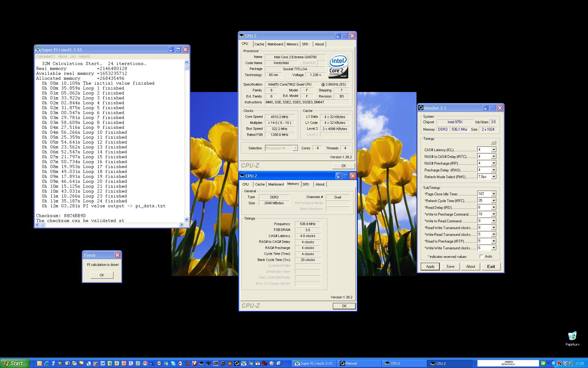Open Write to Read Command dropdown
Screen dimensions: 588x368
(494, 221)
